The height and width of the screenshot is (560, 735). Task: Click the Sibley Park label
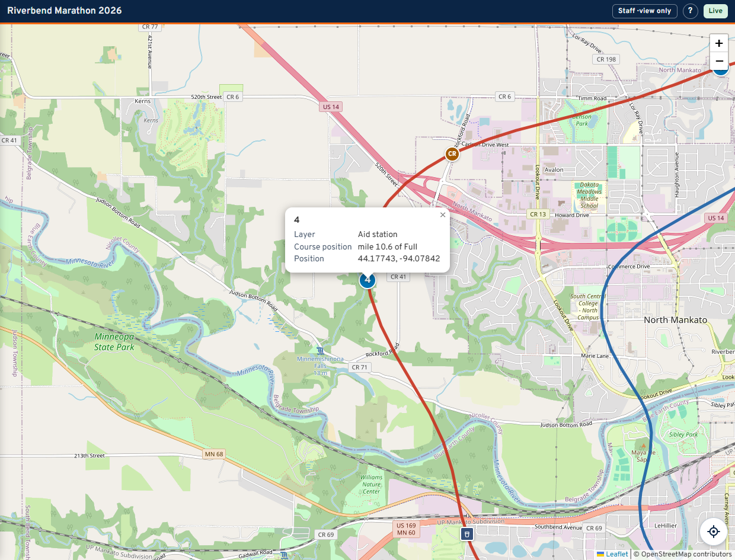point(683,434)
